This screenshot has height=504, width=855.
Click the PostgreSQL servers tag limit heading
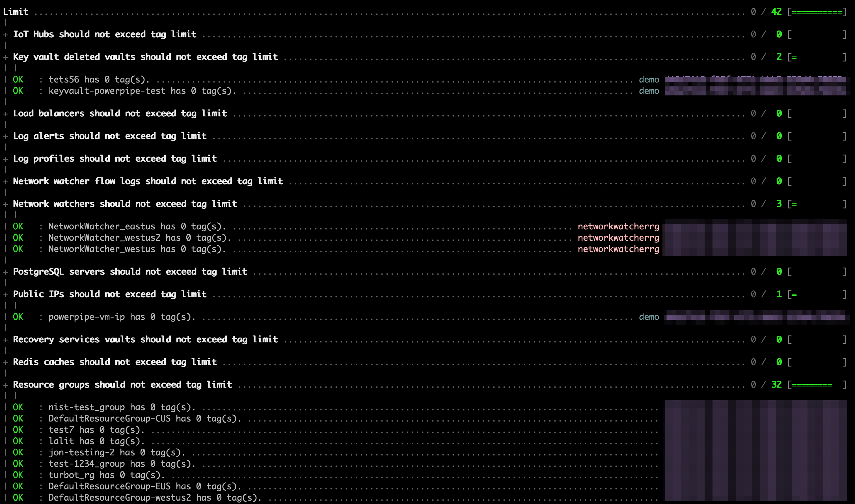(x=130, y=272)
